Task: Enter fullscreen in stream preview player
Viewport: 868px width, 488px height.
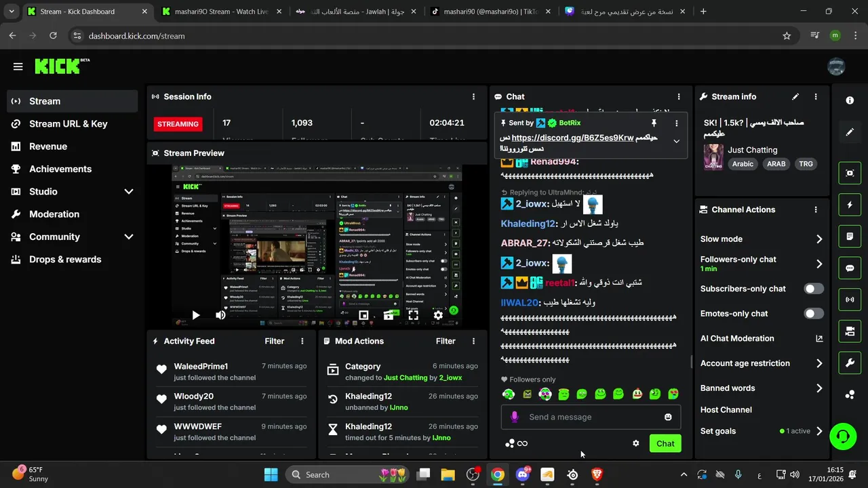Action: 413,315
